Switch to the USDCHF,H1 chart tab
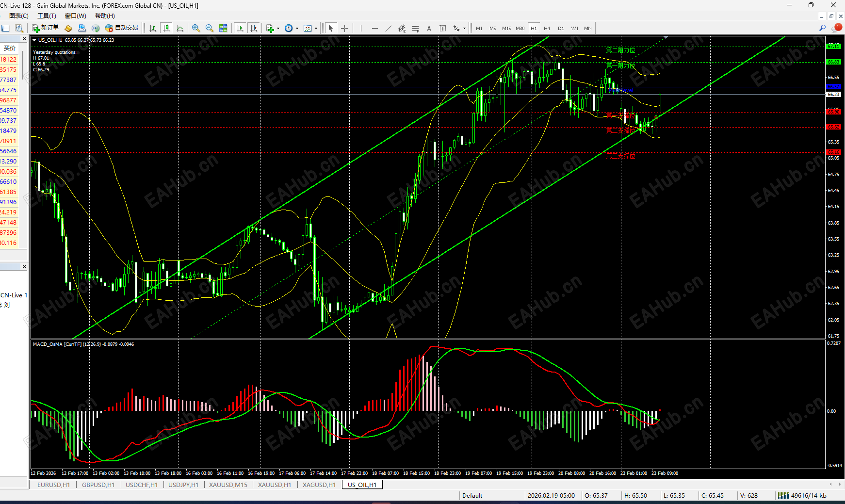Screen dimensions: 845x504 [x=142, y=485]
